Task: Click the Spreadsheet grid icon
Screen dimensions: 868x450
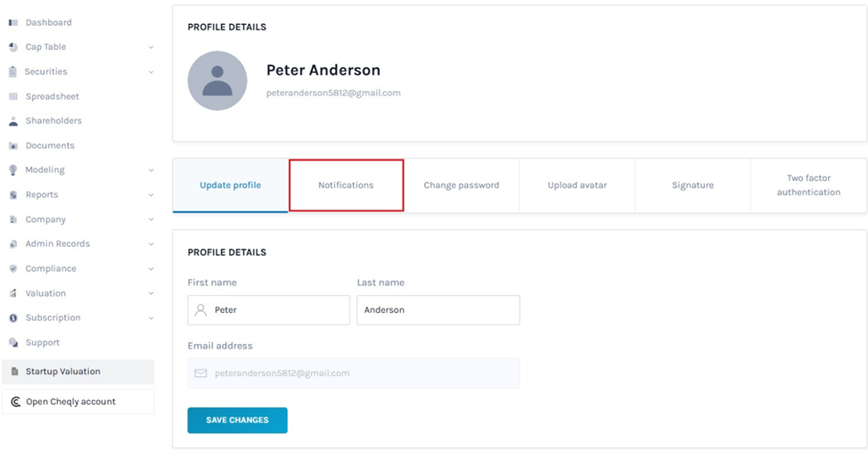Action: [x=13, y=96]
